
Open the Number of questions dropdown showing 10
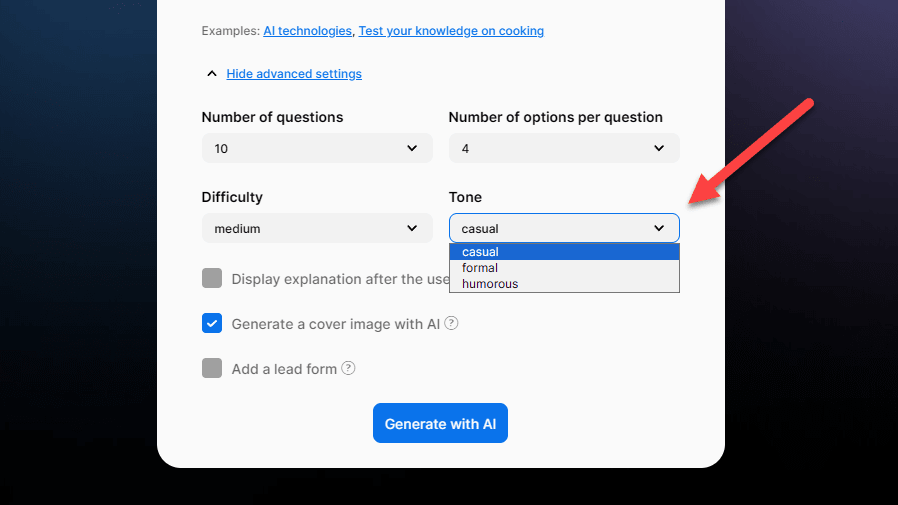(317, 148)
